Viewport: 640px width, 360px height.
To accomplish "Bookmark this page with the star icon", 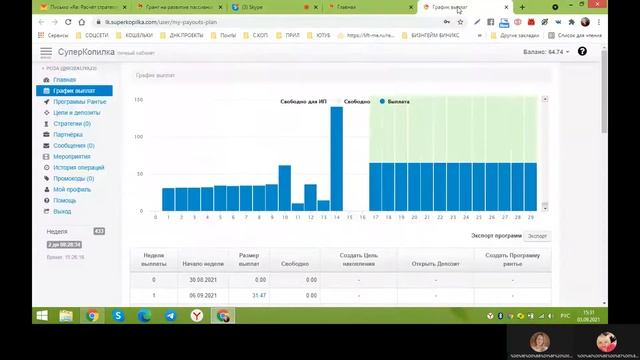I will (x=460, y=22).
